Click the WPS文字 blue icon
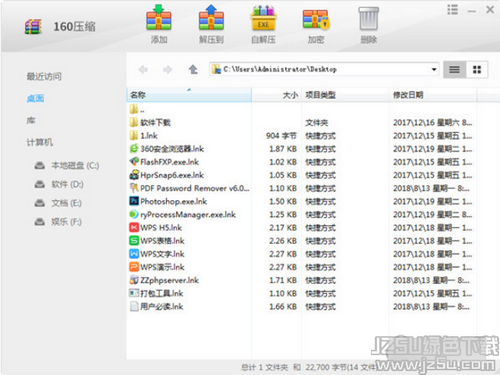The height and width of the screenshot is (375, 500). 134,254
